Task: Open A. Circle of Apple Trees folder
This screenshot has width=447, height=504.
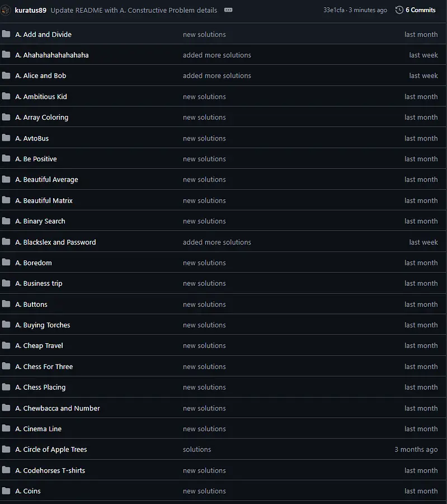Action: point(51,450)
